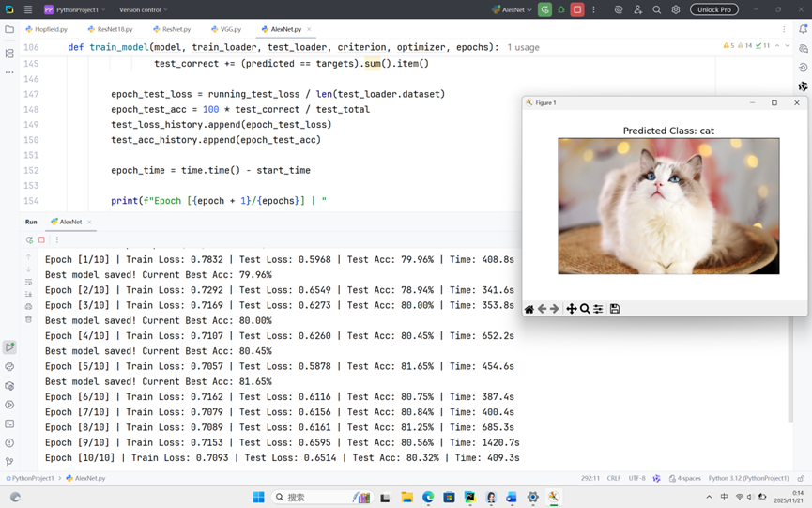Open warnings count inspection widget
Viewport: 812px width, 508px height.
click(x=746, y=46)
